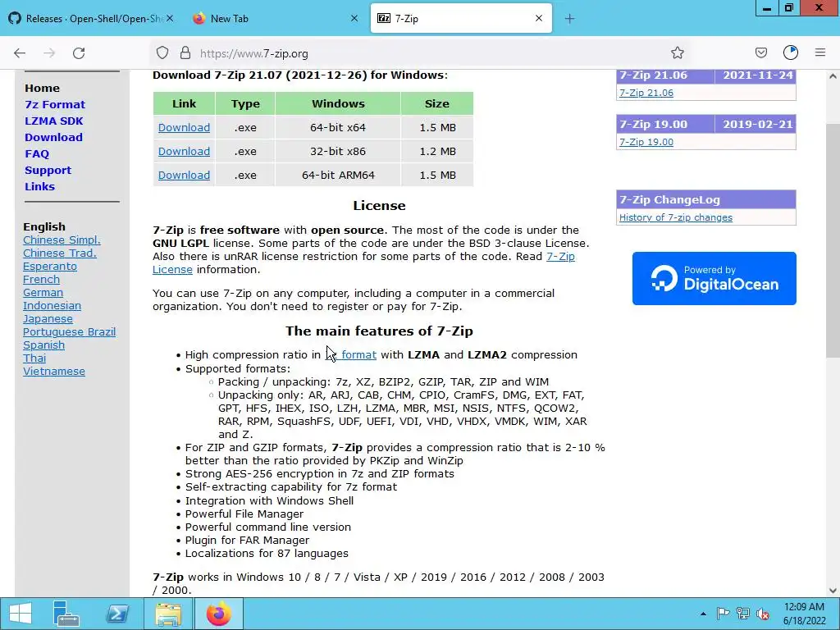Open the Download sidebar page
The width and height of the screenshot is (840, 630).
coord(53,137)
